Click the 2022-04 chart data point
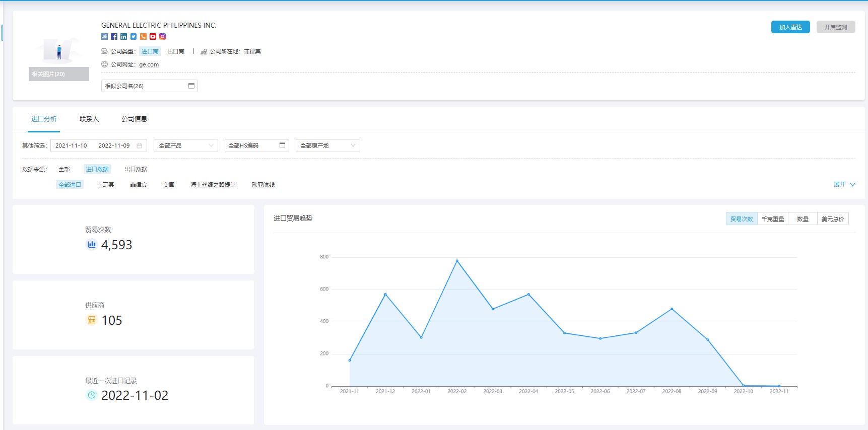 (x=528, y=294)
